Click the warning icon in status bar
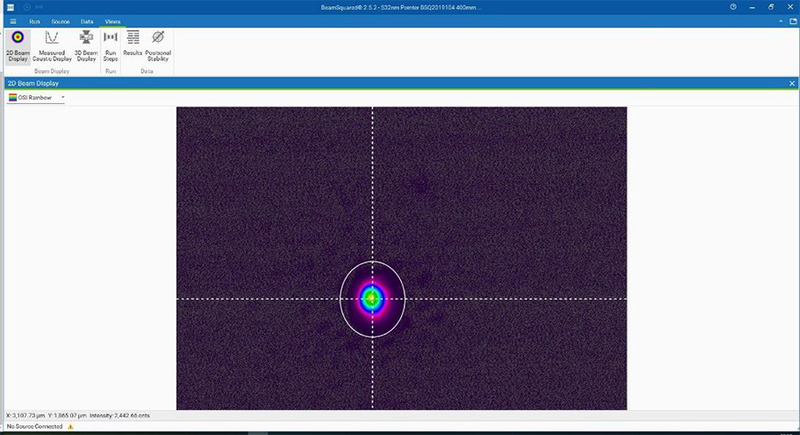 pyautogui.click(x=70, y=426)
